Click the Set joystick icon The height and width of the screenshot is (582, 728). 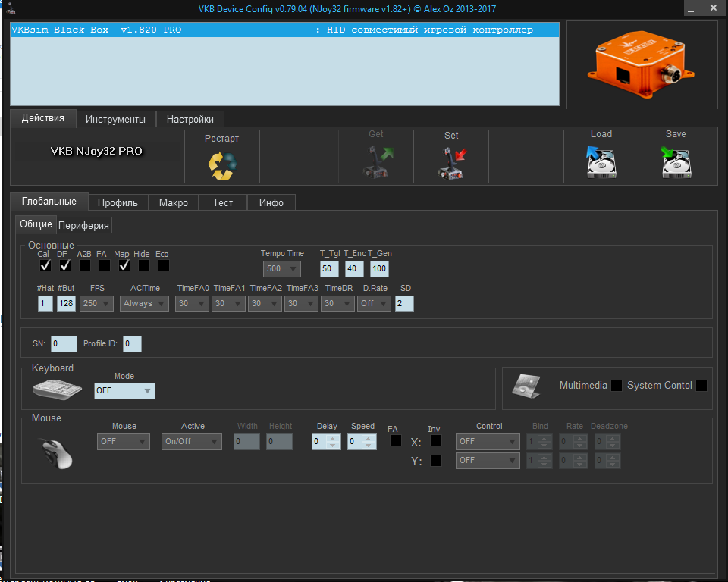(x=452, y=164)
